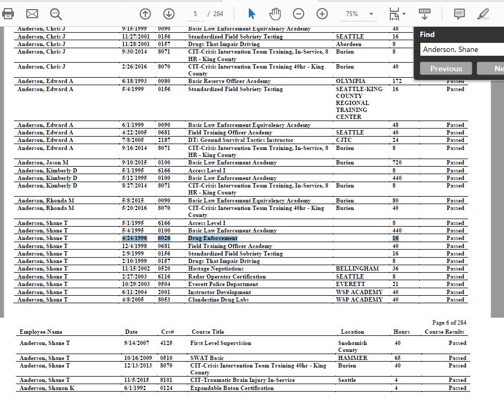Click OLYMPIA location cell

click(351, 81)
